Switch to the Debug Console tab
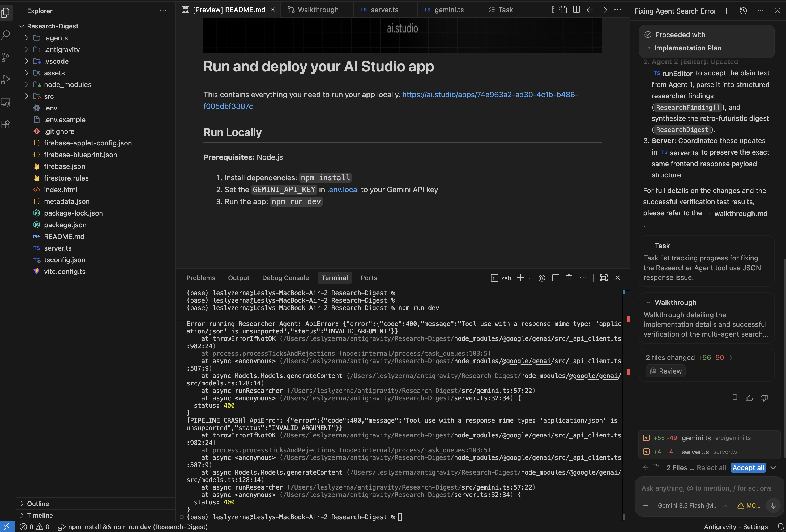 [x=285, y=278]
